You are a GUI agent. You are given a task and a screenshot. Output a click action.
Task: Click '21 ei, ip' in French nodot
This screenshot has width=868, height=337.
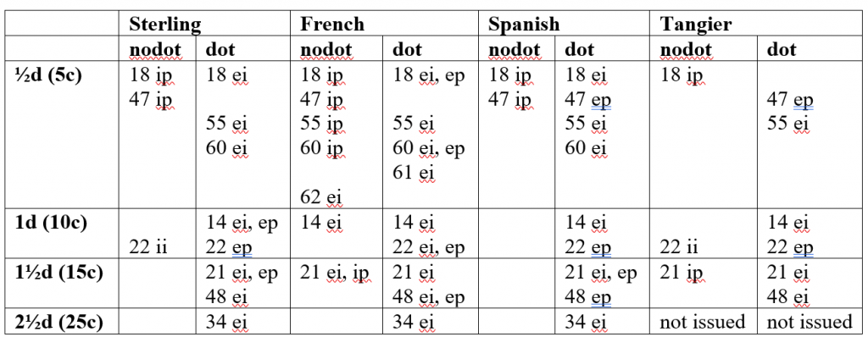coord(335,273)
